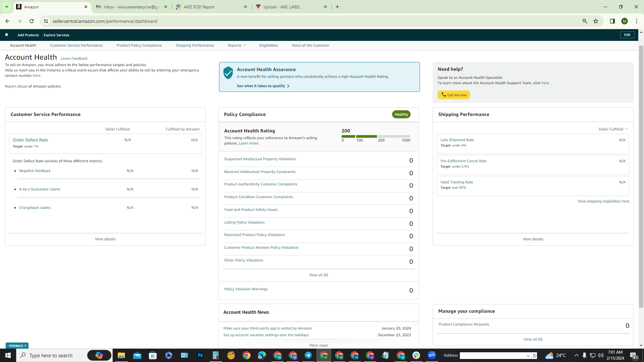Open Suspected Intellectual Property Violations link
Viewport: 644px width, 362px height.
pyautogui.click(x=260, y=159)
